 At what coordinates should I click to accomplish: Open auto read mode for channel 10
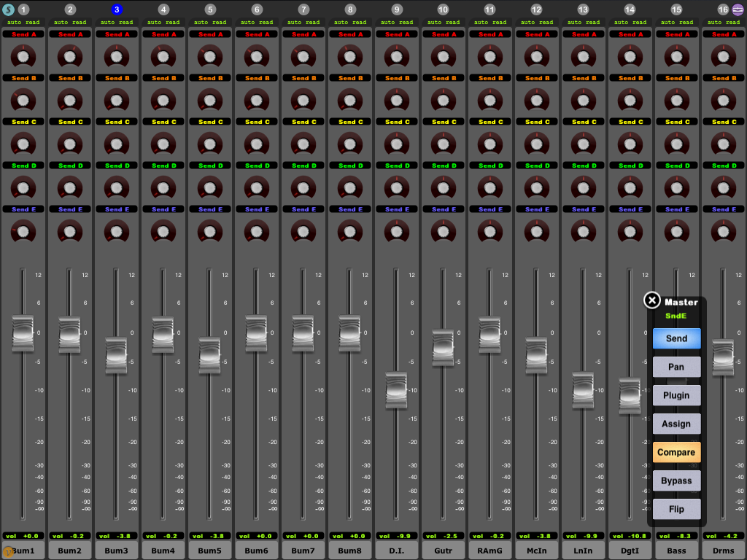[444, 23]
